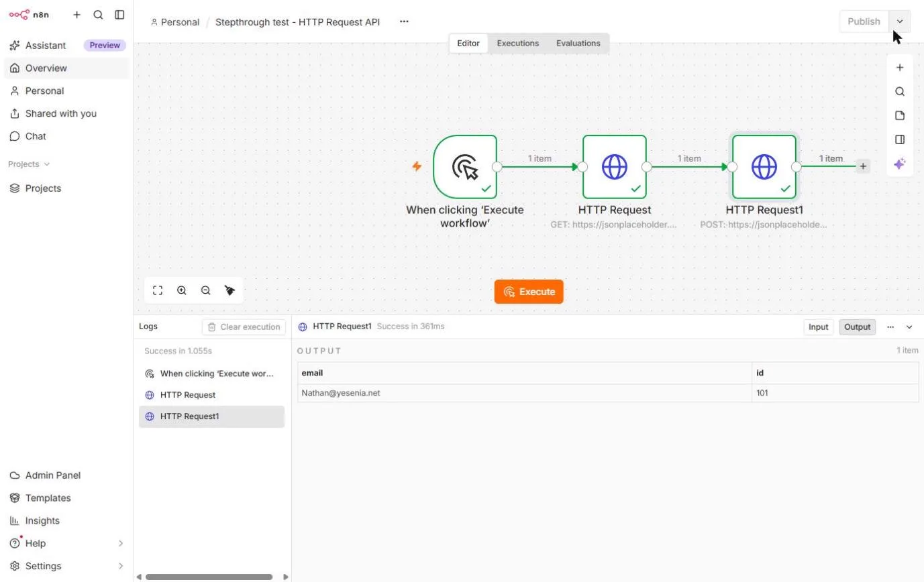Open workflow three-dot options menu
This screenshot has width=924, height=582.
(404, 21)
